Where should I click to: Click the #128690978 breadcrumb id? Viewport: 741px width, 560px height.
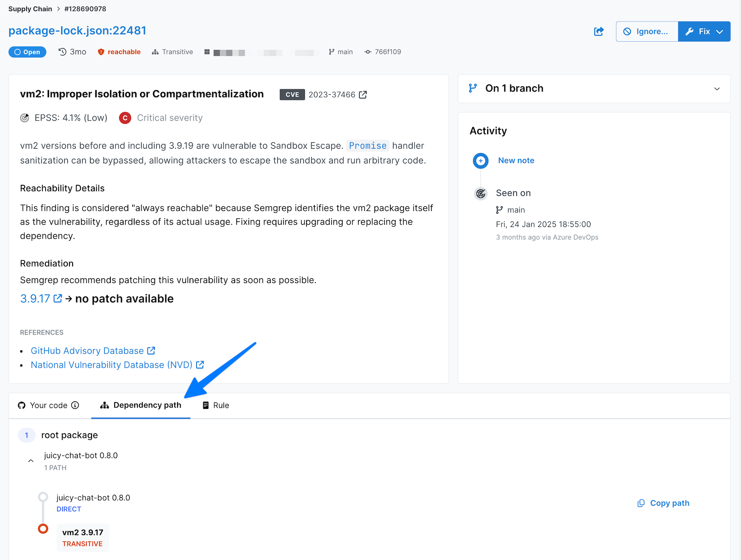(85, 9)
